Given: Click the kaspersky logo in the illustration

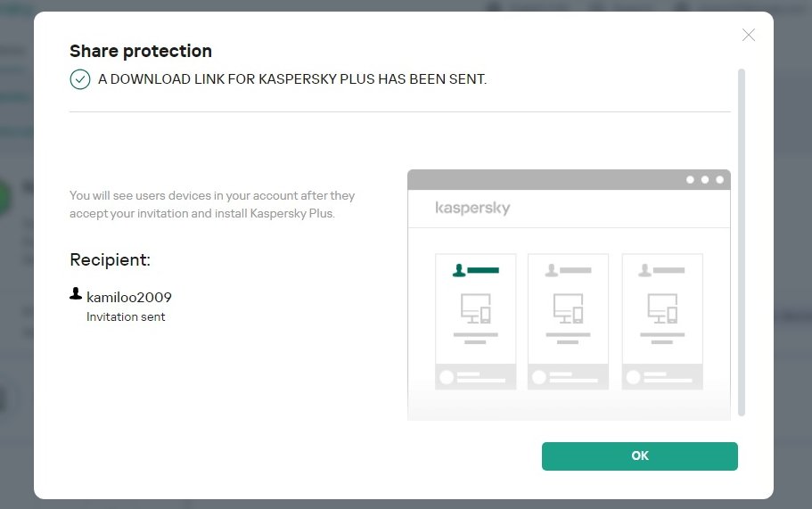Looking at the screenshot, I should point(472,209).
